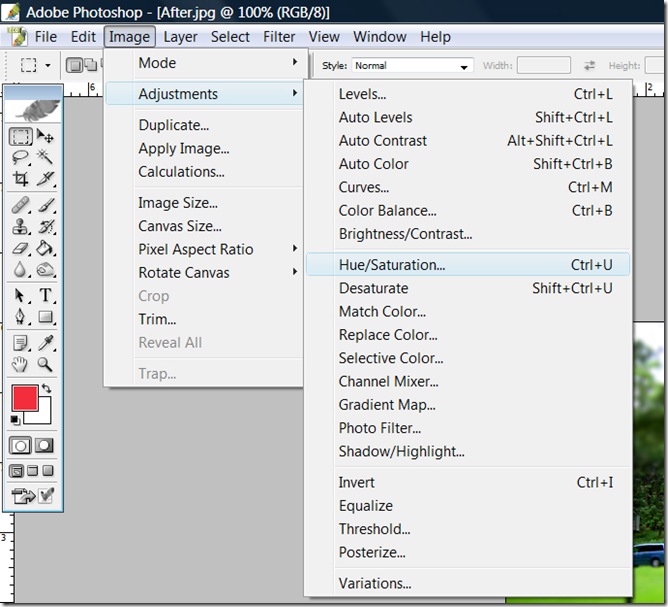Choose Desaturate adjustment

click(x=468, y=288)
